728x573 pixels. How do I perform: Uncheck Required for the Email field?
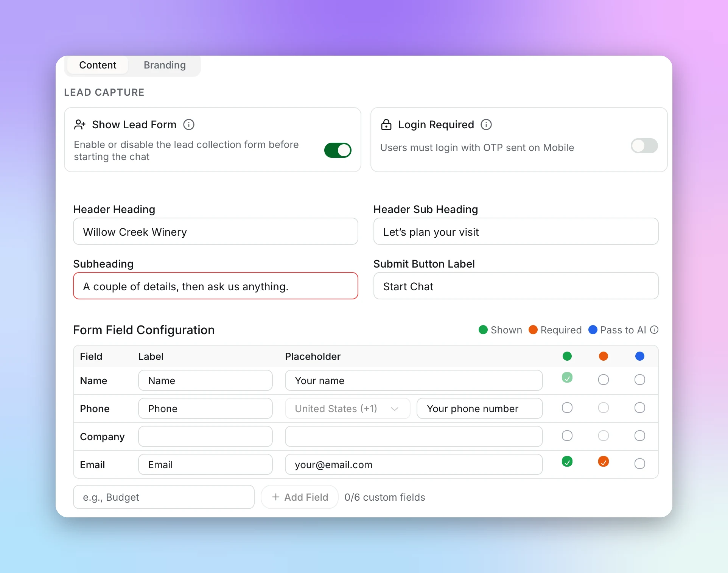point(604,462)
